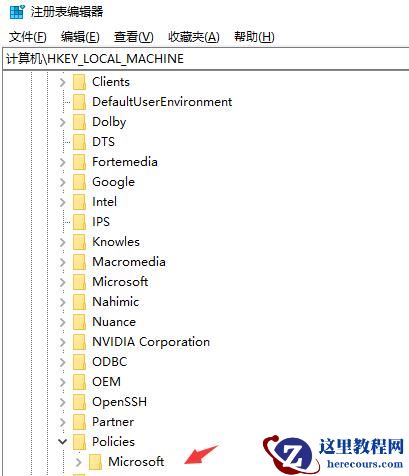Open the 收藏夹(A) menu

194,37
